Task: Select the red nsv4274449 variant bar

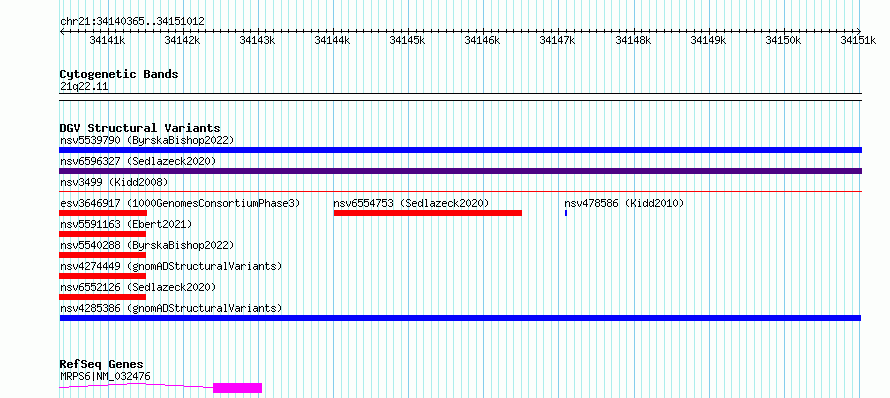Action: pyautogui.click(x=103, y=276)
